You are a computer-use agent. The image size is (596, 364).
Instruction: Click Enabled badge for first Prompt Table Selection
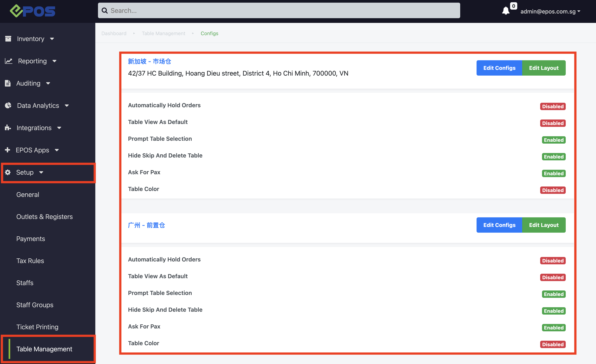click(554, 140)
